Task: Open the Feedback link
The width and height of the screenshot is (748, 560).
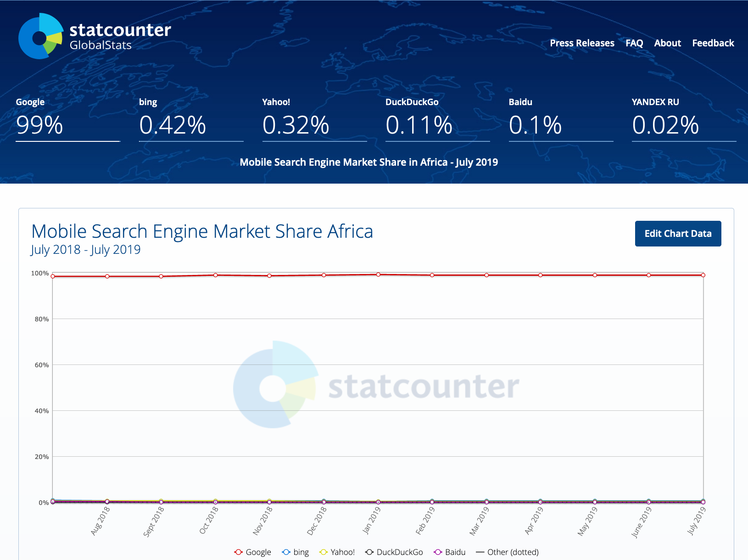Action: 713,43
